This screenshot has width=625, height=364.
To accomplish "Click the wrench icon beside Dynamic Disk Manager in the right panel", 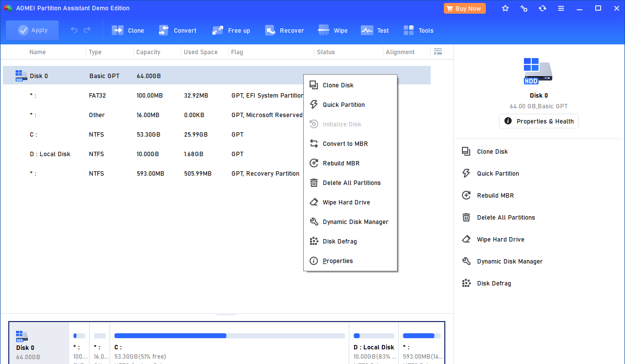I will (466, 261).
